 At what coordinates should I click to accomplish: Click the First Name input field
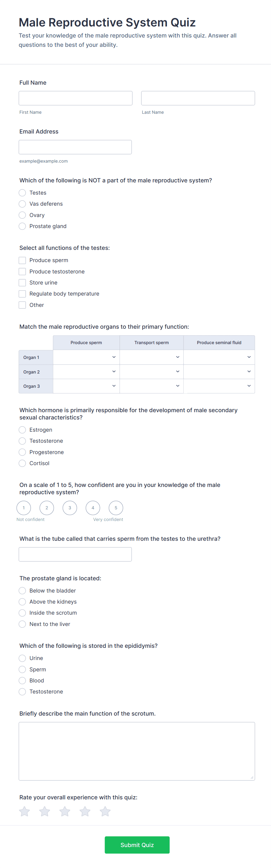click(x=75, y=98)
